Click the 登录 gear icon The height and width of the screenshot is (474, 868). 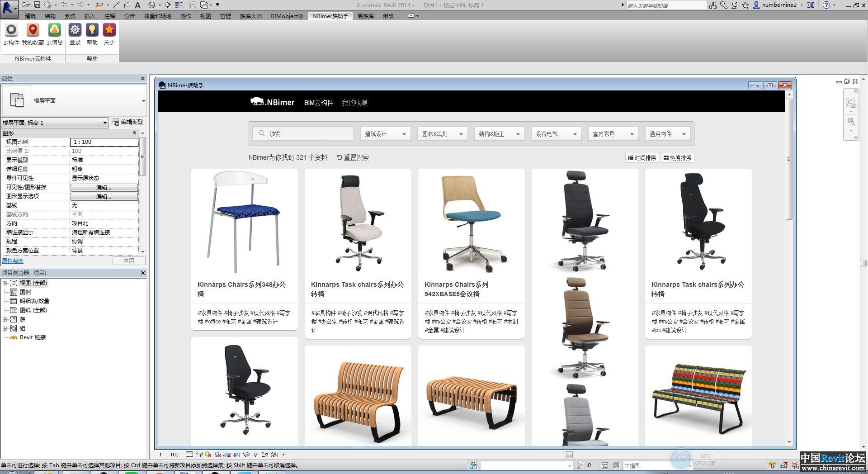(x=75, y=34)
